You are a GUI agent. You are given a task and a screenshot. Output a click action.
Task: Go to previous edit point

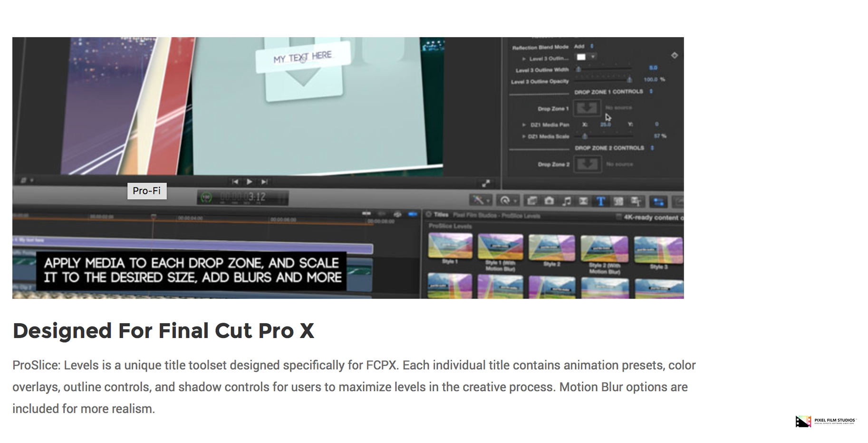(x=235, y=182)
